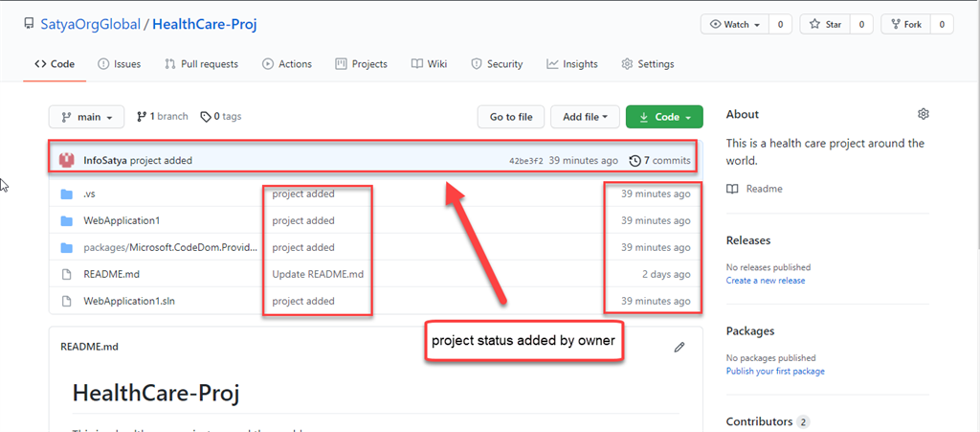
Task: Go to the Actions tab
Action: click(287, 64)
